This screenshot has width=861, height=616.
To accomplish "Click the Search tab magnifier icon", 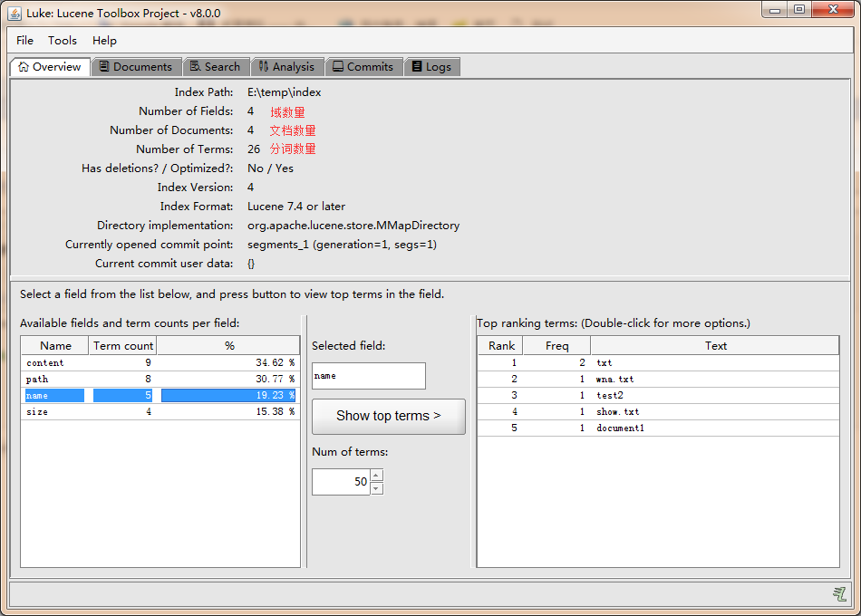I will [195, 66].
